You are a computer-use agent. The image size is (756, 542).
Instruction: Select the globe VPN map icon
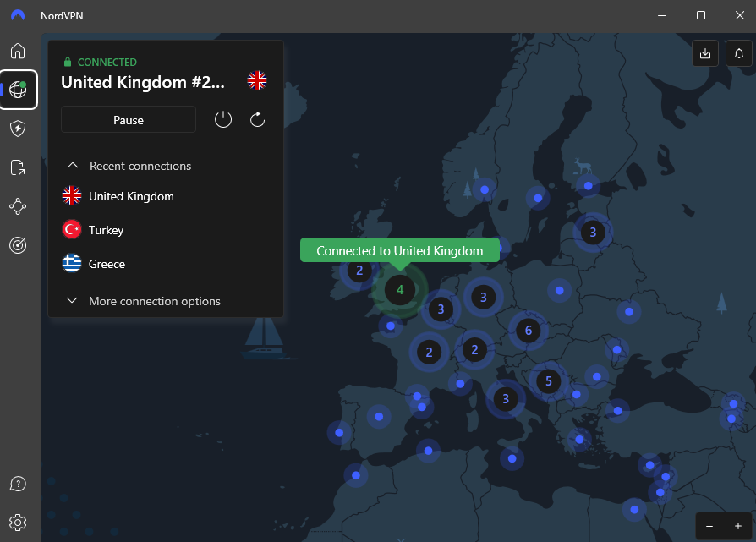[x=19, y=90]
